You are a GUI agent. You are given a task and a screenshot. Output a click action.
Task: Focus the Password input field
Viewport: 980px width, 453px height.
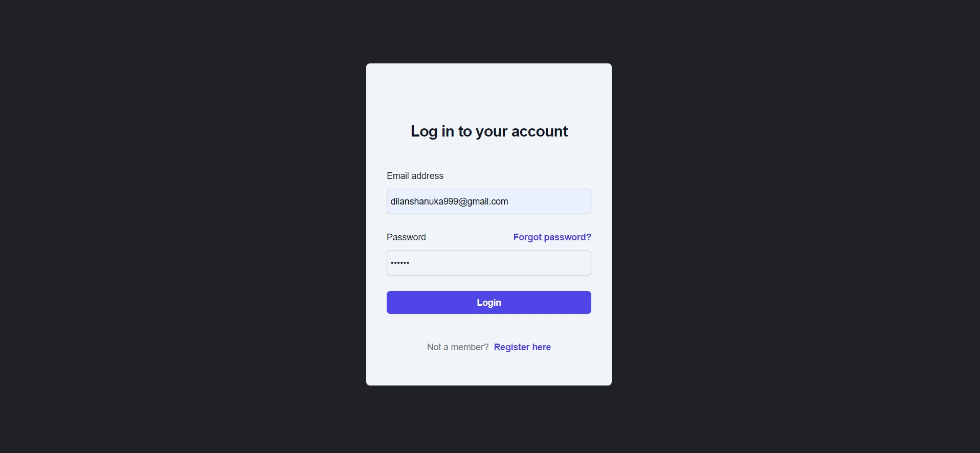point(488,263)
